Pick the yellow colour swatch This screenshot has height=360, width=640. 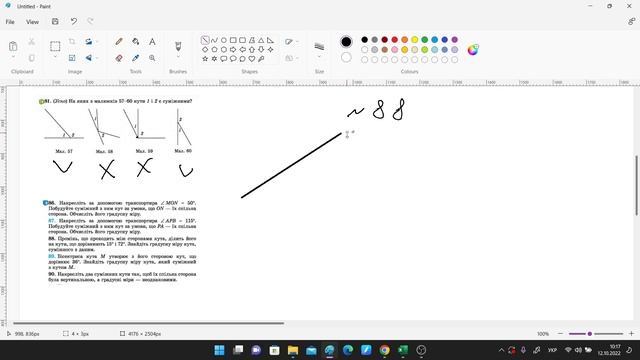pyautogui.click(x=415, y=40)
